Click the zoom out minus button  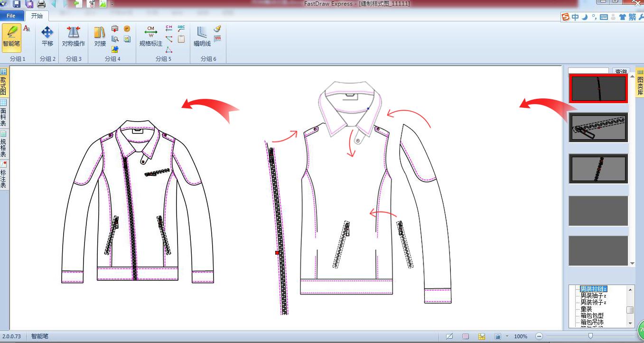click(x=539, y=336)
